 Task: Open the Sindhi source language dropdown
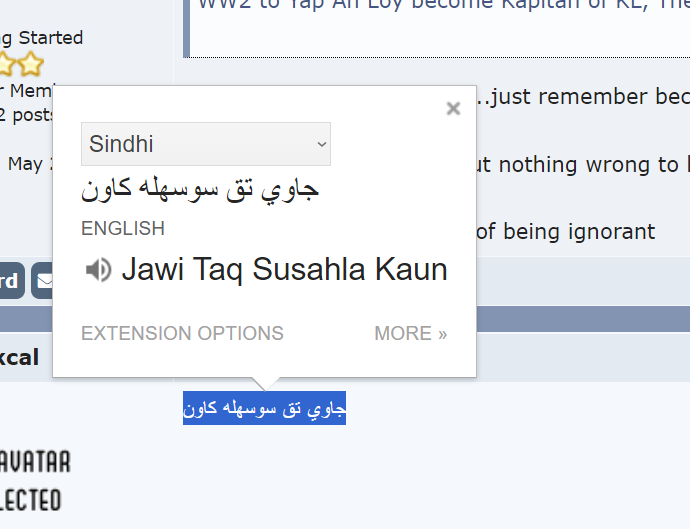coord(206,144)
